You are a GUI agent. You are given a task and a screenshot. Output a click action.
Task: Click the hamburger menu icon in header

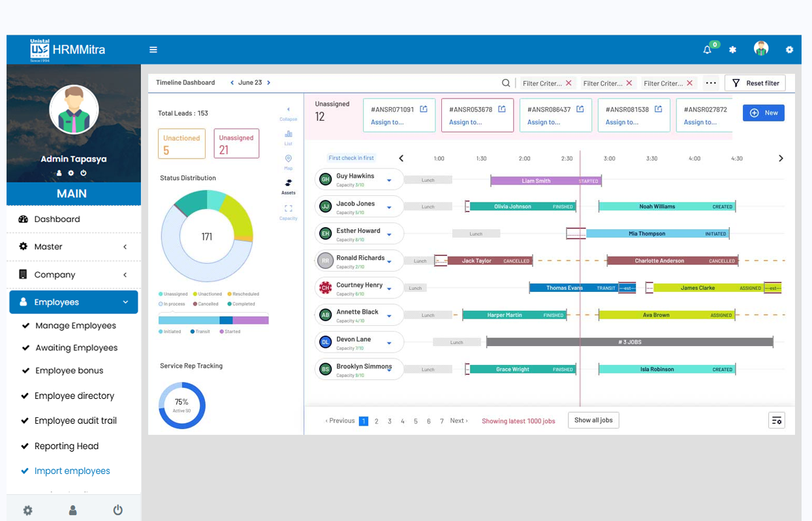coord(153,50)
